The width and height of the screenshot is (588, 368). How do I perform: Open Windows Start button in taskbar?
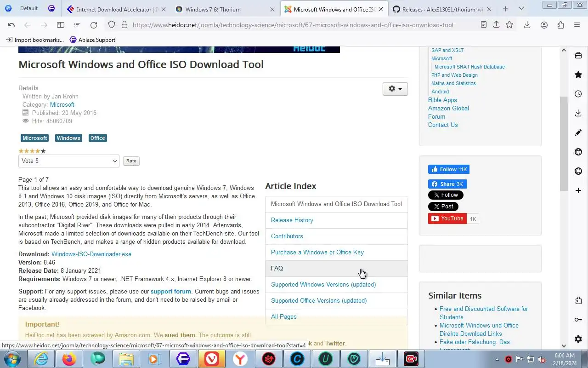coord(12,359)
